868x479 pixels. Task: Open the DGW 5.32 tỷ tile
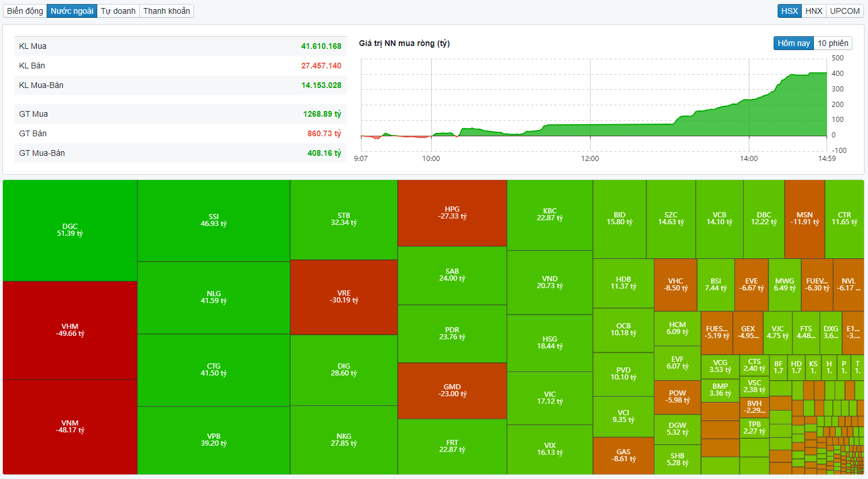[677, 429]
